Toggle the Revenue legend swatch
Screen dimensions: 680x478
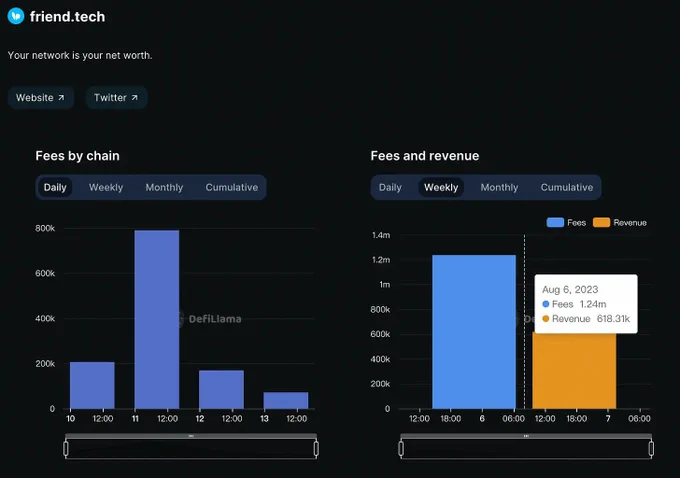[x=602, y=223]
